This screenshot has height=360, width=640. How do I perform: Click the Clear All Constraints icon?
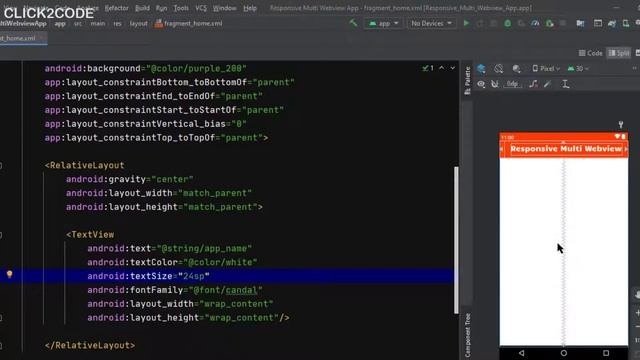click(x=533, y=84)
